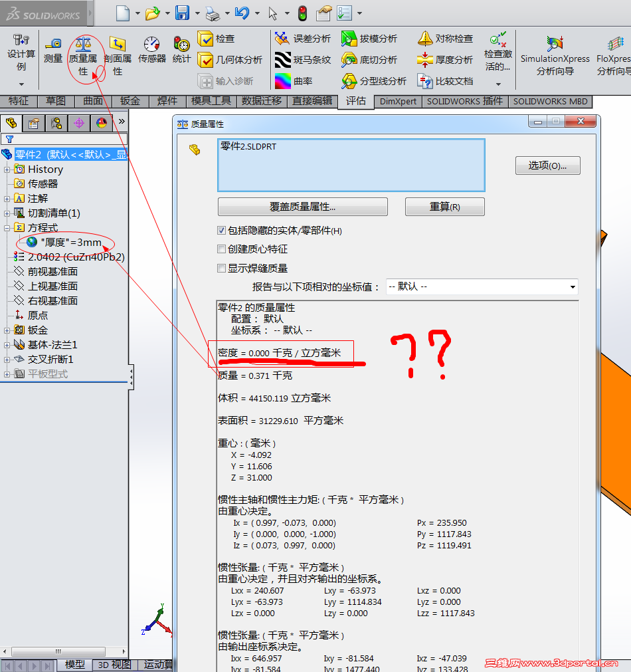Open 拔模分析 draft analysis
The width and height of the screenshot is (631, 672).
(x=369, y=39)
